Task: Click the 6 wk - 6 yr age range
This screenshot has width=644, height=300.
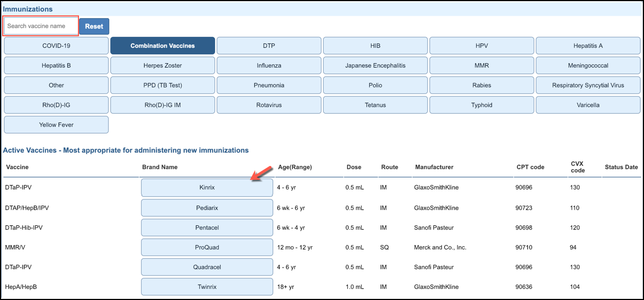Action: pos(291,208)
